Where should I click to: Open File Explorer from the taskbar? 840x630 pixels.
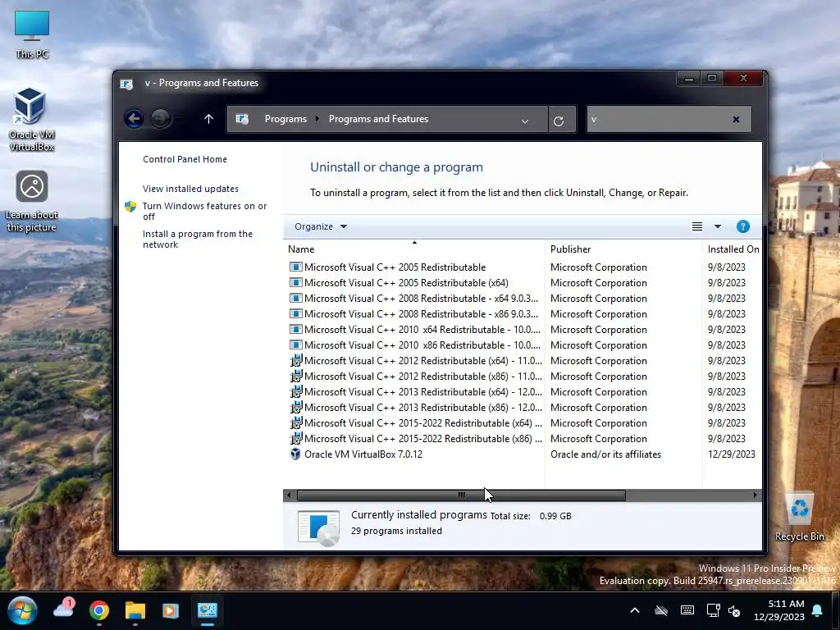point(135,610)
